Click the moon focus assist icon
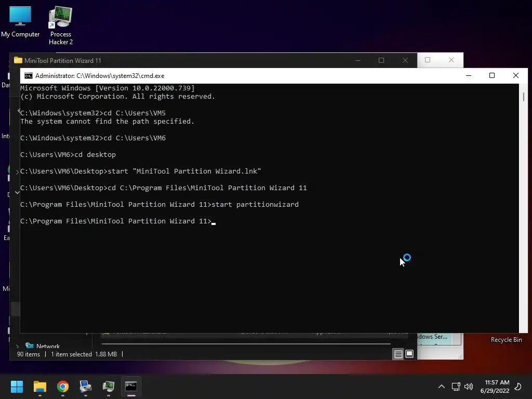This screenshot has width=532, height=399. [518, 387]
